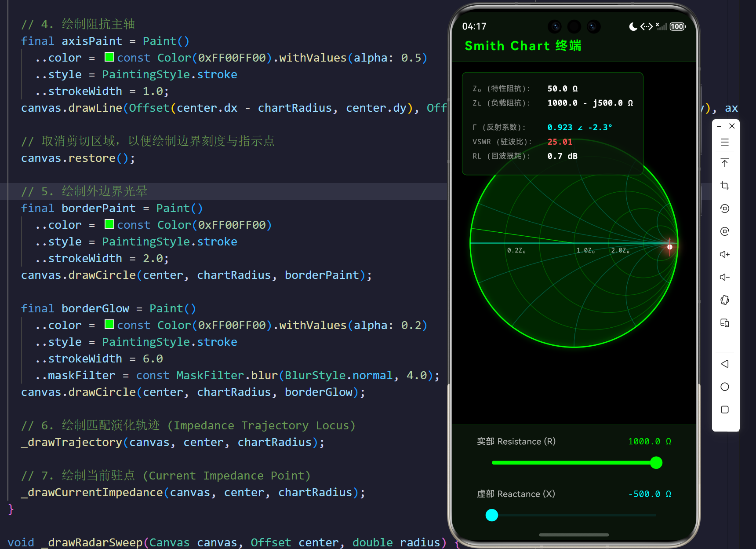Click the VSWR value 25.01
This screenshot has width=756, height=549.
[560, 142]
